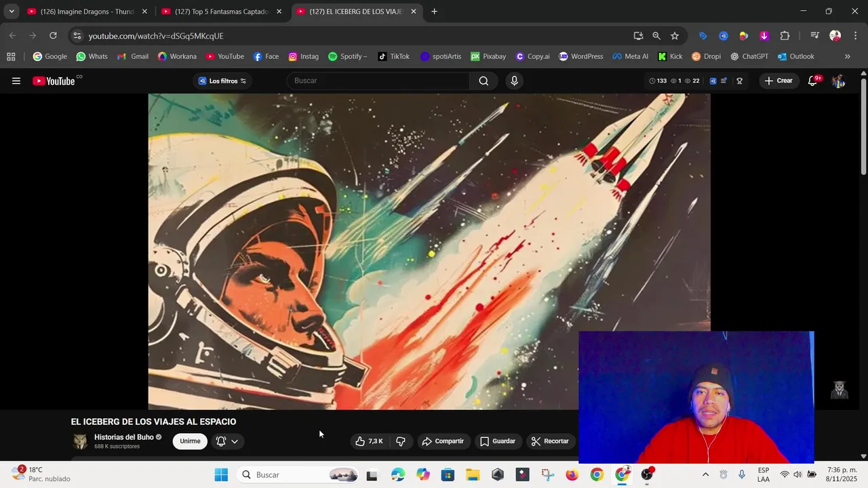Open Windows Start menu

coord(221,474)
